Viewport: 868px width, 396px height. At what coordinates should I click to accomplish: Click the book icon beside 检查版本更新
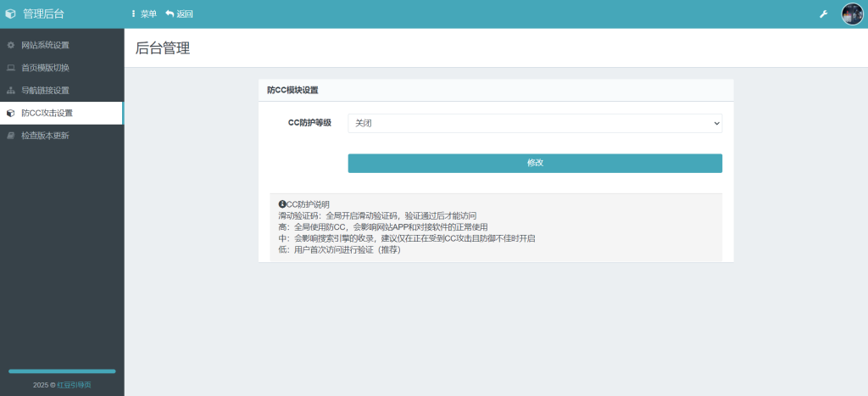[x=10, y=136]
